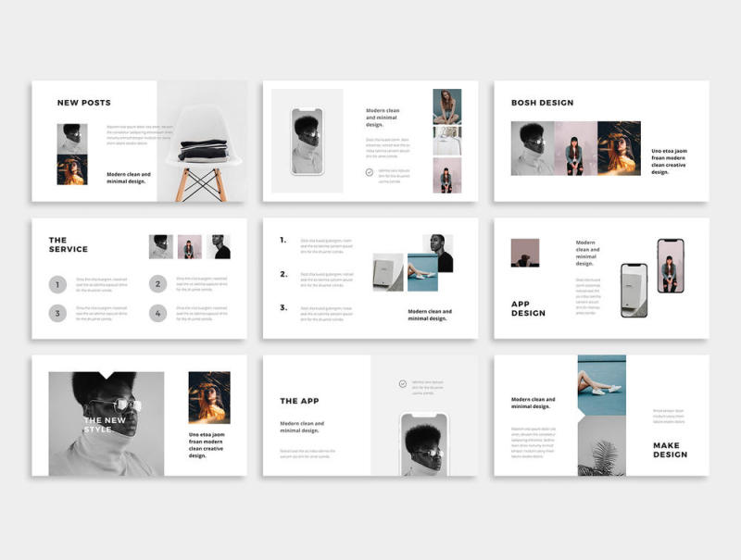
Task: Click the phone mockup on the gray panel in the top-middle slide
Action: point(307,142)
